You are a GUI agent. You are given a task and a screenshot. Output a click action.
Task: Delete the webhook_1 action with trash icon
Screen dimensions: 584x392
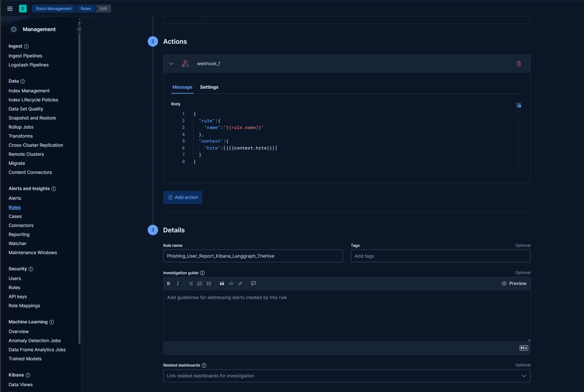tap(518, 64)
